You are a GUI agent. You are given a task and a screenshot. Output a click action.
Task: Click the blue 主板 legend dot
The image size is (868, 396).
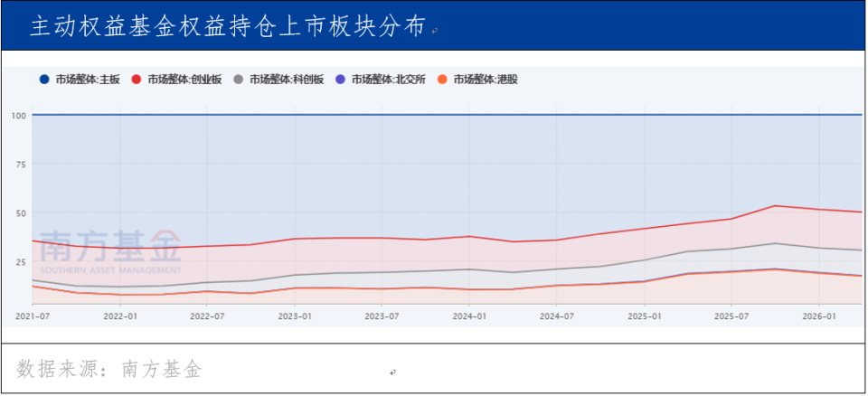pyautogui.click(x=44, y=80)
